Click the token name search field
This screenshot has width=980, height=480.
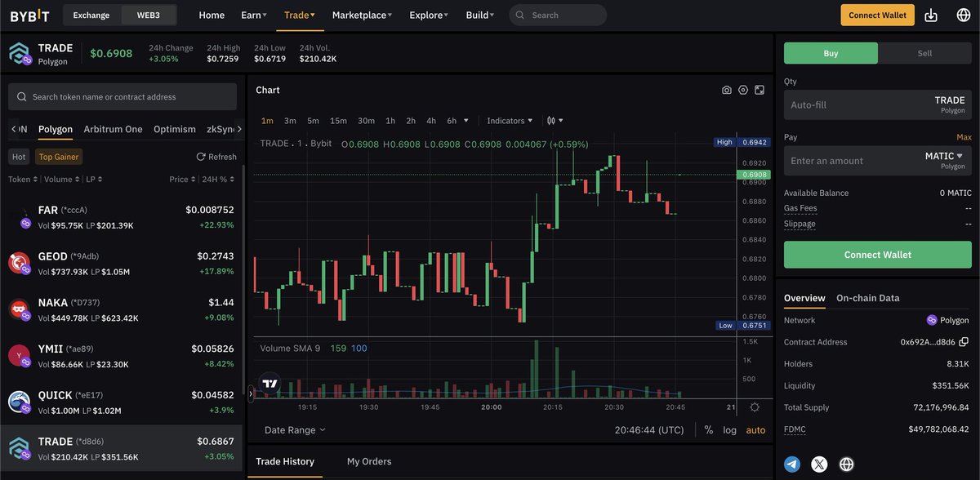tap(122, 96)
